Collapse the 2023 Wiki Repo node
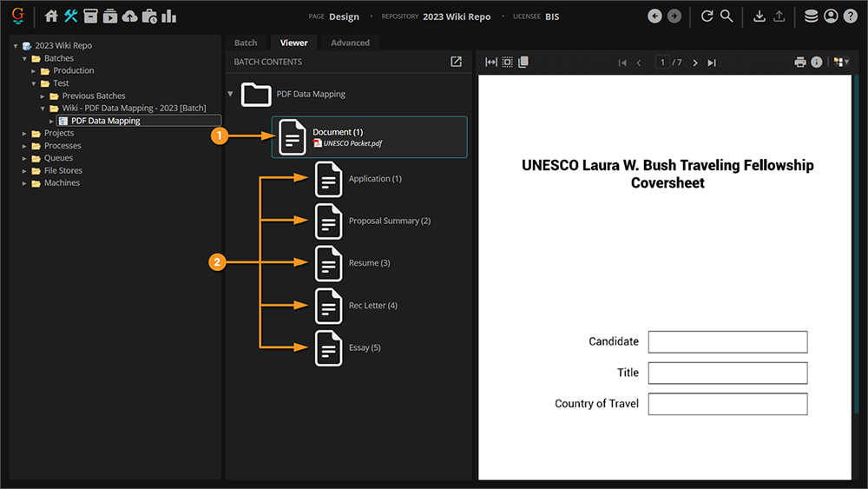 pyautogui.click(x=16, y=46)
